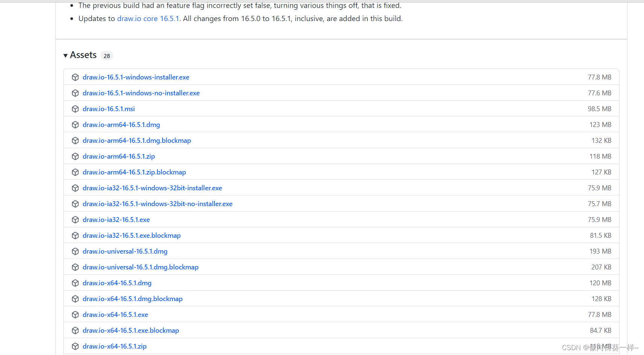Click the 127 KB size value
This screenshot has width=644, height=355.
[601, 172]
